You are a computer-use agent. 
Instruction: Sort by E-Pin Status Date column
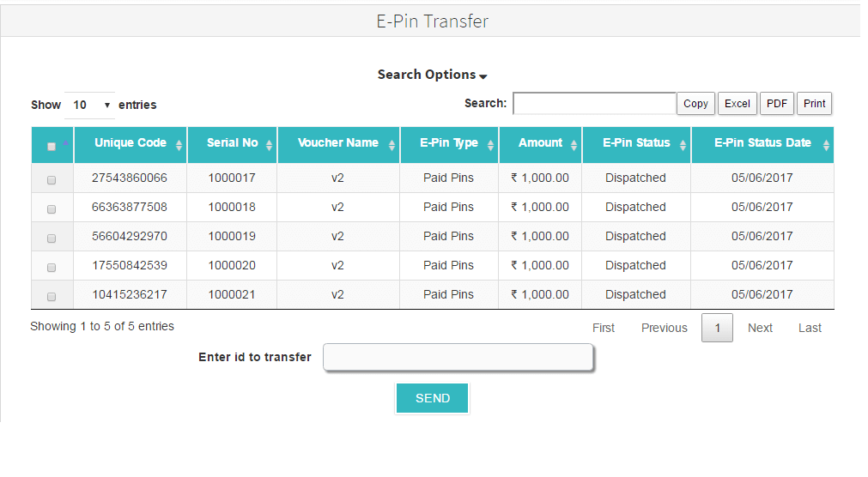[x=762, y=144]
